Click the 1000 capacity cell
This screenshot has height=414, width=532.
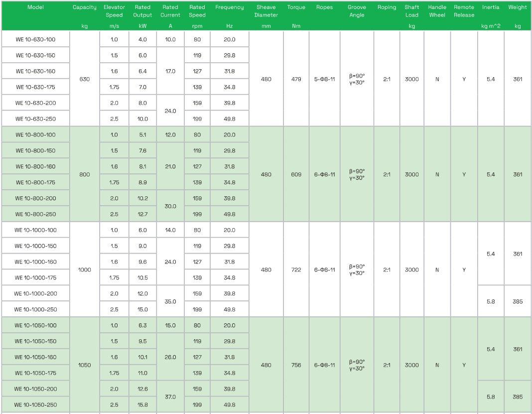[x=85, y=270]
